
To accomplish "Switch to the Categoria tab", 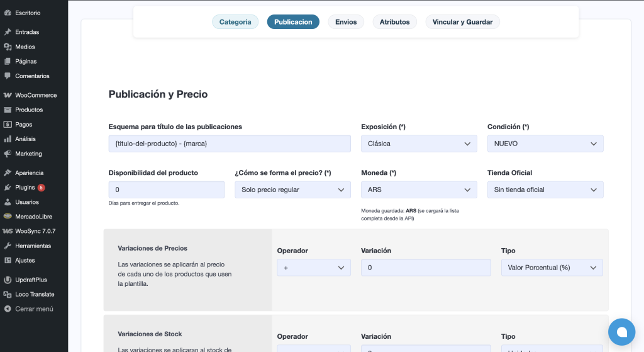I will [235, 22].
